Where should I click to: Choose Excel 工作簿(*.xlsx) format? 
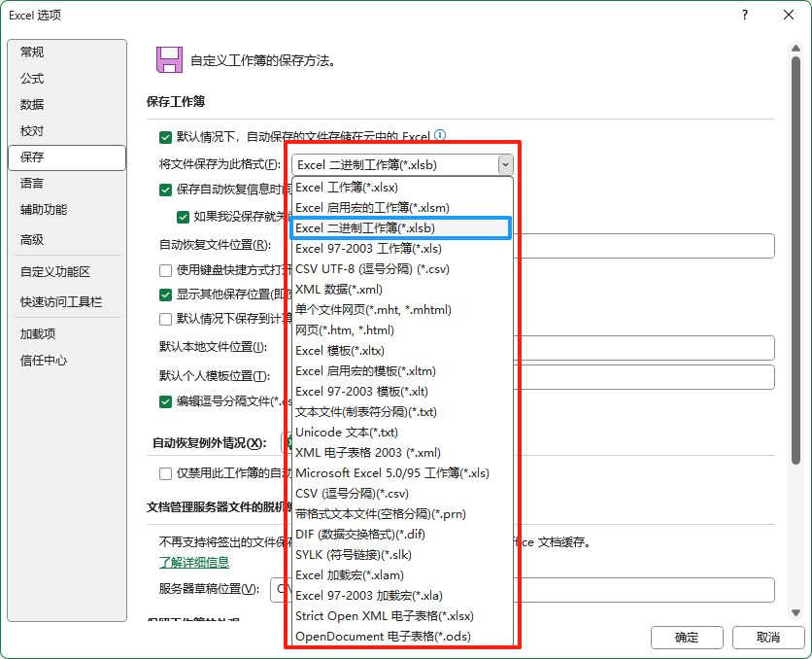tap(402, 188)
